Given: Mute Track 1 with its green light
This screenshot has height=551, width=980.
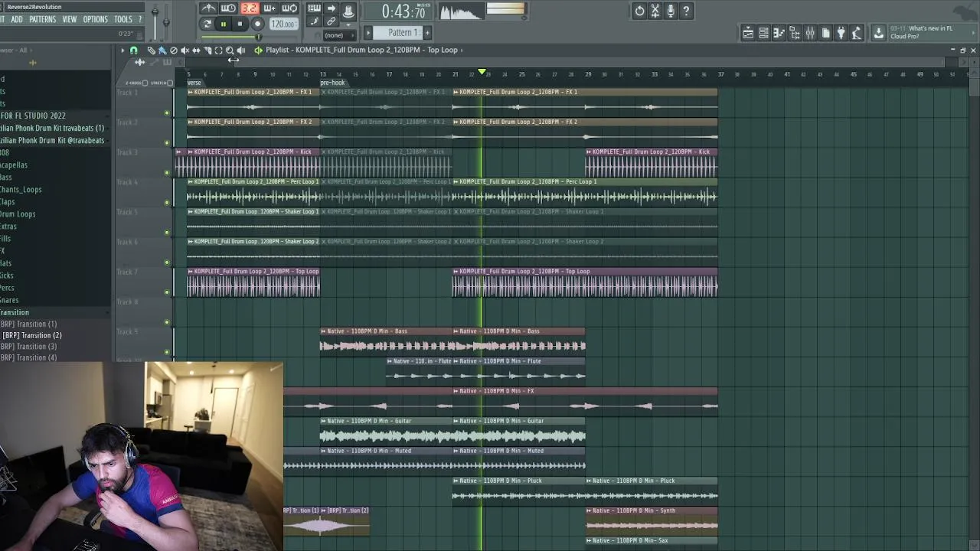Looking at the screenshot, I should click(x=167, y=113).
